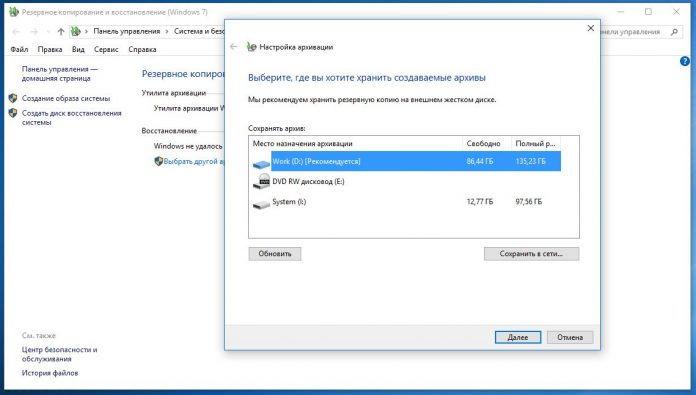Click the shield icon next to Создать диск восстановления
696x395 pixels.
click(13, 113)
